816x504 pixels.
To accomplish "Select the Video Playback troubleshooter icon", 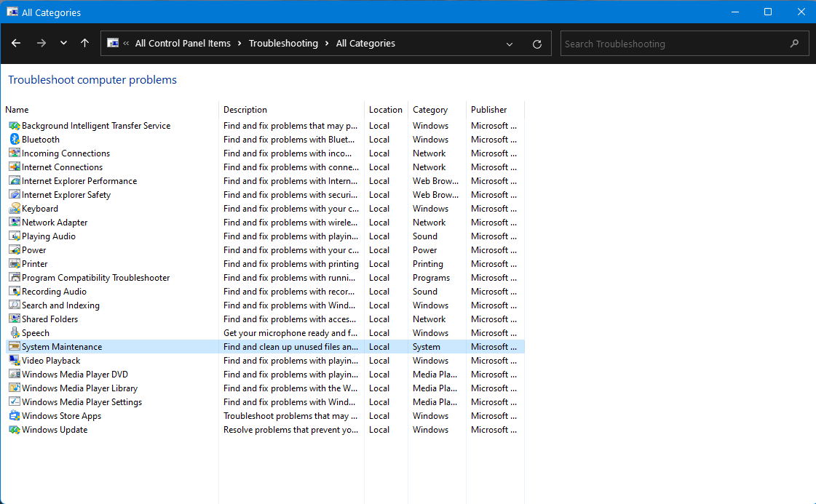I will 15,360.
